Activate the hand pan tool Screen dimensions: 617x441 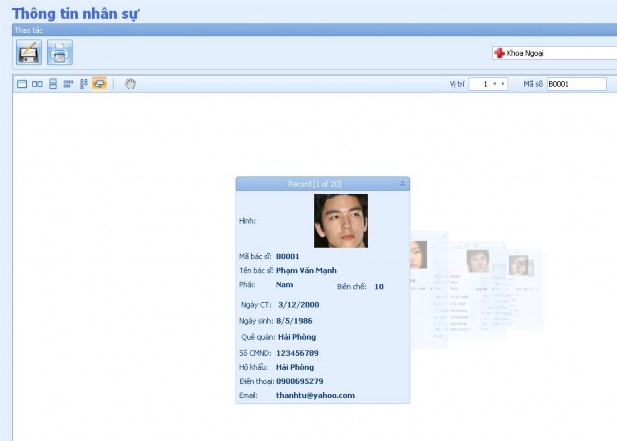coord(130,84)
